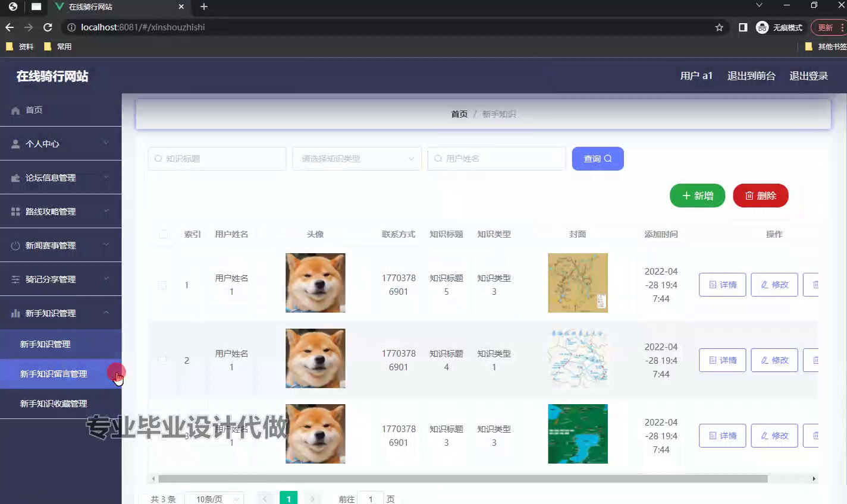
Task: Click 退出登录 in the header
Action: click(x=808, y=76)
